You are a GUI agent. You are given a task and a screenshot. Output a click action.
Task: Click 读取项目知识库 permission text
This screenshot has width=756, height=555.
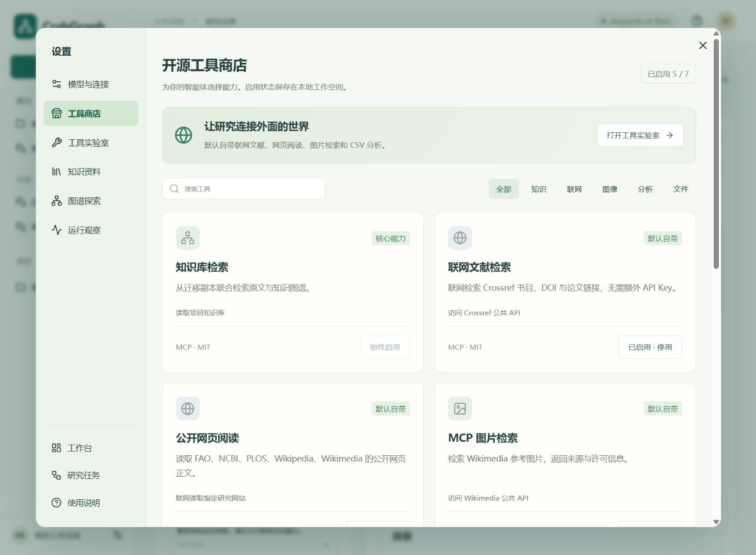coord(200,312)
